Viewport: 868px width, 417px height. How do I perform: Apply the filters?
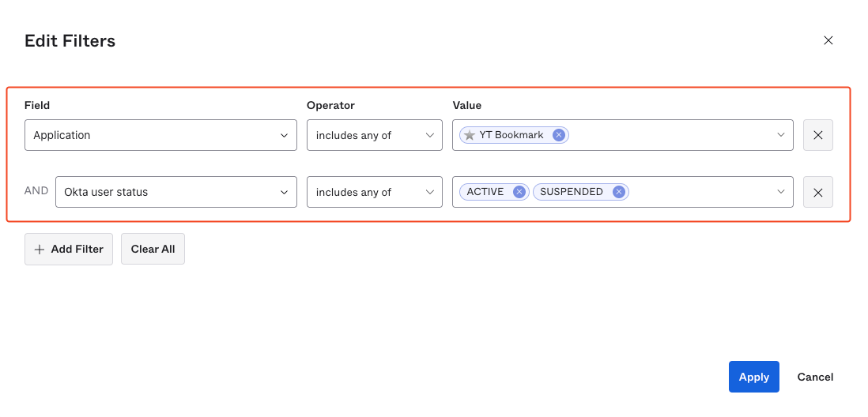click(753, 377)
